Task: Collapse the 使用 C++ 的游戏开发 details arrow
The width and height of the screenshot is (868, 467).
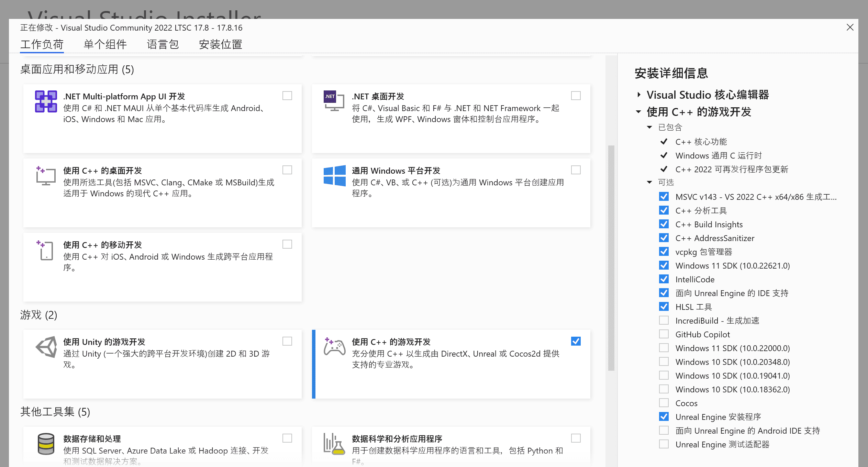Action: 638,112
